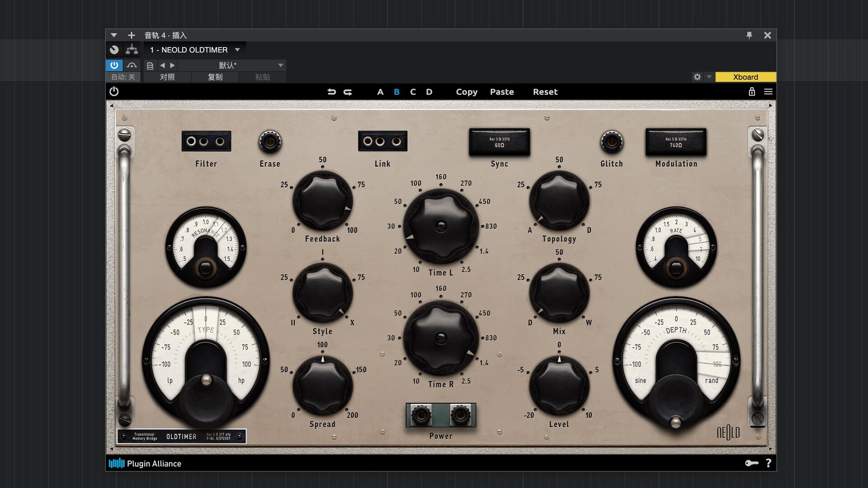Click the Paste button

[502, 92]
